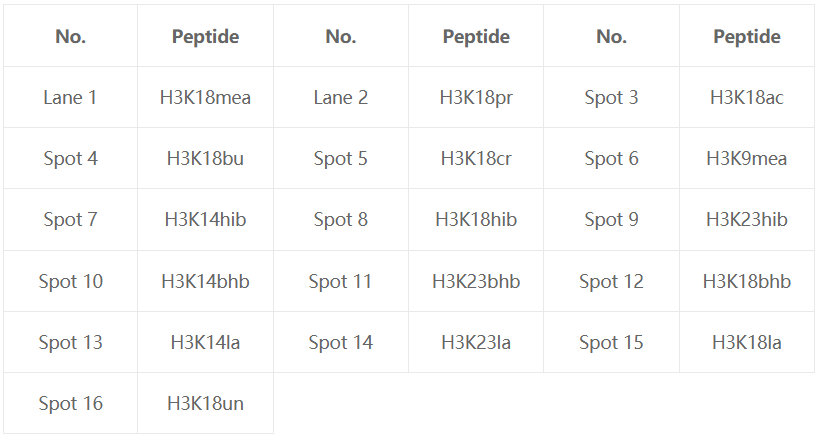
Task: Select the H3K18mea peptide cell
Action: pyautogui.click(x=205, y=97)
